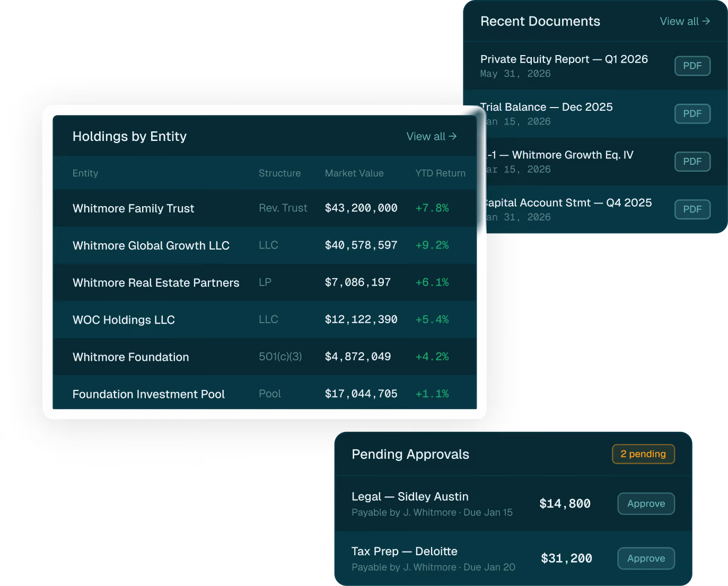Click the May 31, 2026 document date
This screenshot has height=586, width=728.
515,74
